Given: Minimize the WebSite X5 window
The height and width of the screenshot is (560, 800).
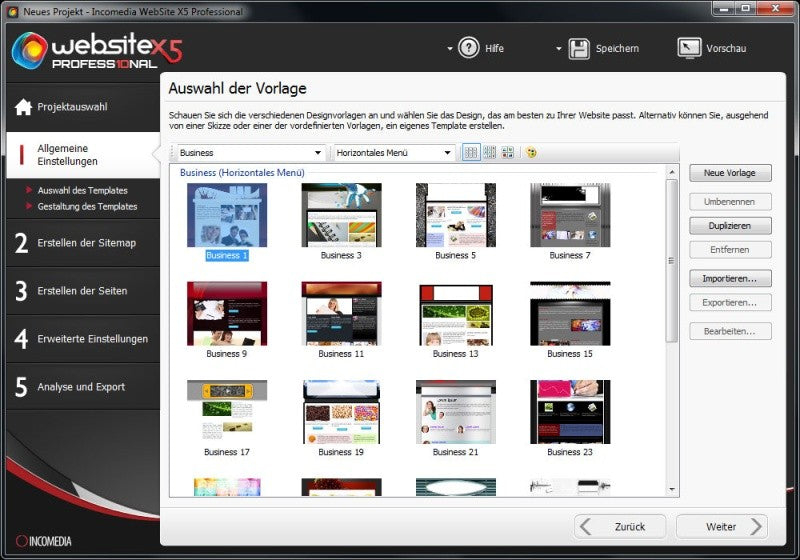Looking at the screenshot, I should coord(724,8).
